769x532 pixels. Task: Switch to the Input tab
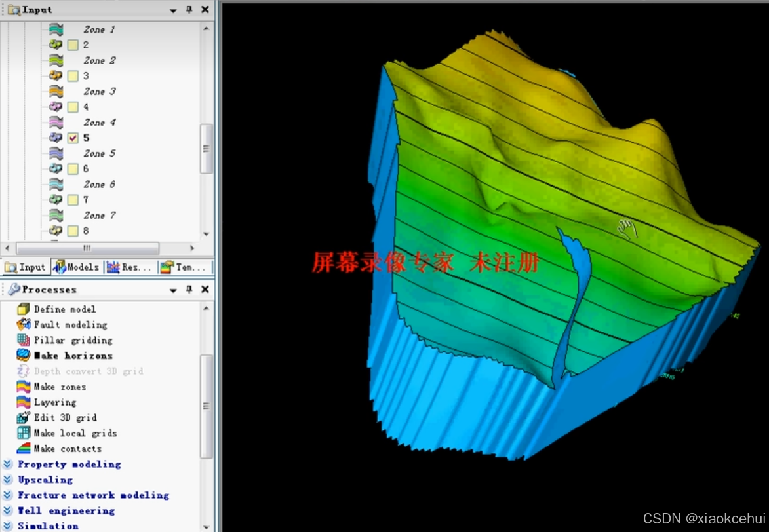click(25, 267)
